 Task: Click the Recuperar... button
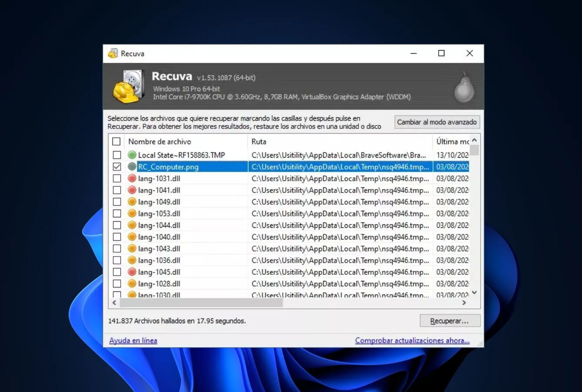(450, 321)
